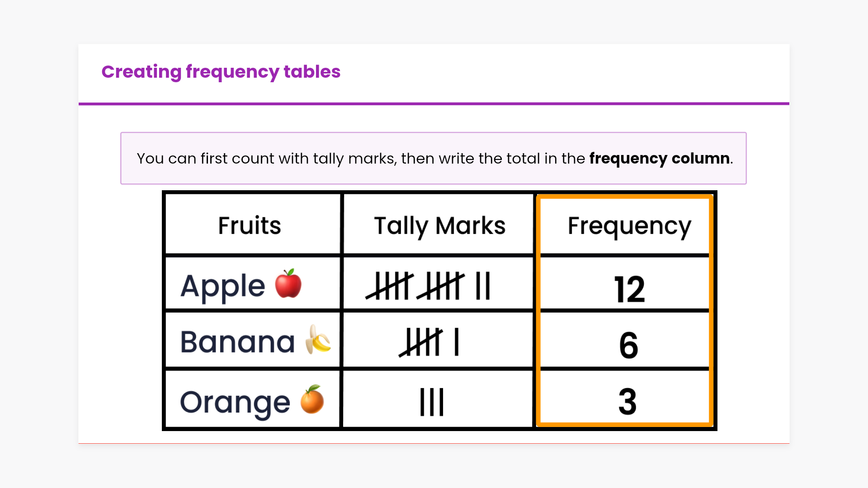Click the Fruits column header
Viewport: 868px width, 488px height.
(250, 225)
